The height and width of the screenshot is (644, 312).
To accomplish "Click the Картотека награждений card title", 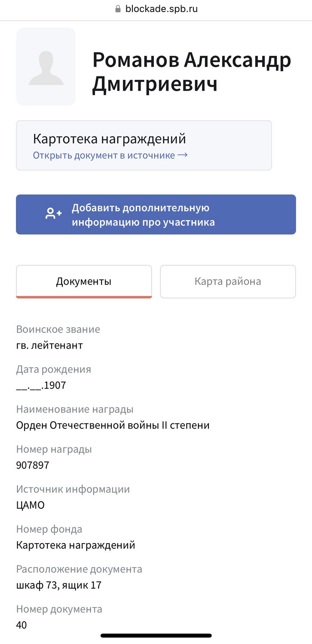I will [109, 139].
